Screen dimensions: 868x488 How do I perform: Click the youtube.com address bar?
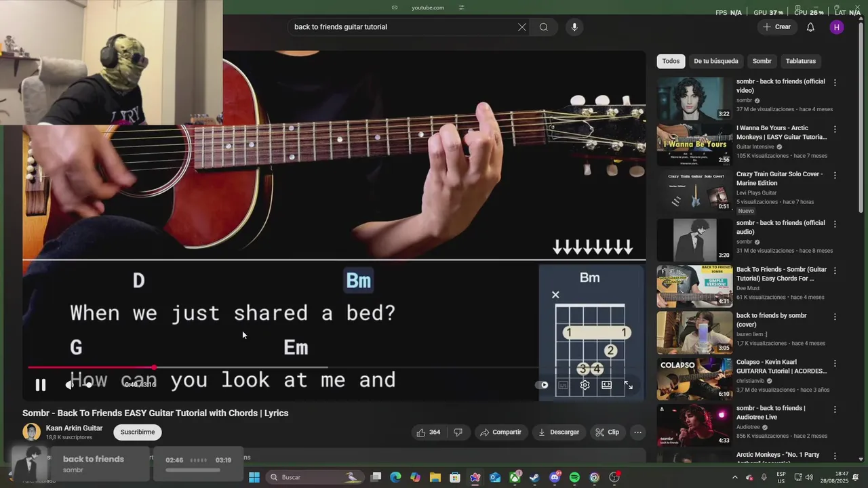[428, 7]
